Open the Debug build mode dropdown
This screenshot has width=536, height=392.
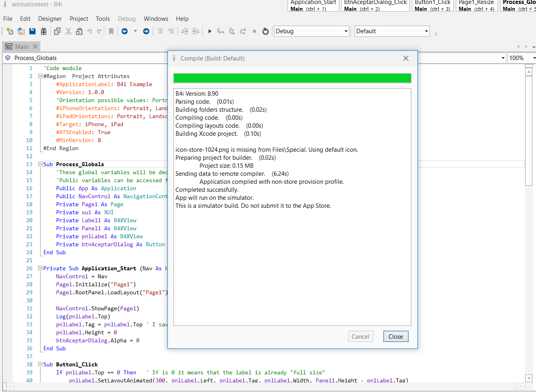point(312,31)
